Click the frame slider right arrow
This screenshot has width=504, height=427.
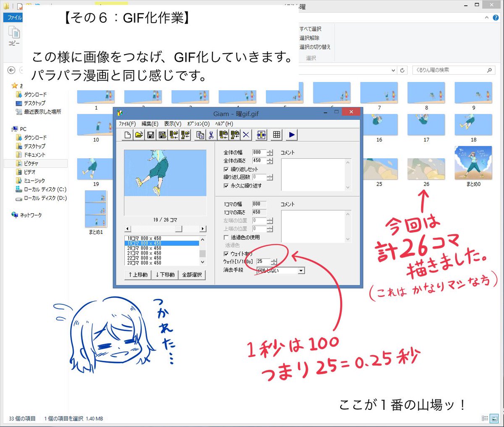point(203,229)
